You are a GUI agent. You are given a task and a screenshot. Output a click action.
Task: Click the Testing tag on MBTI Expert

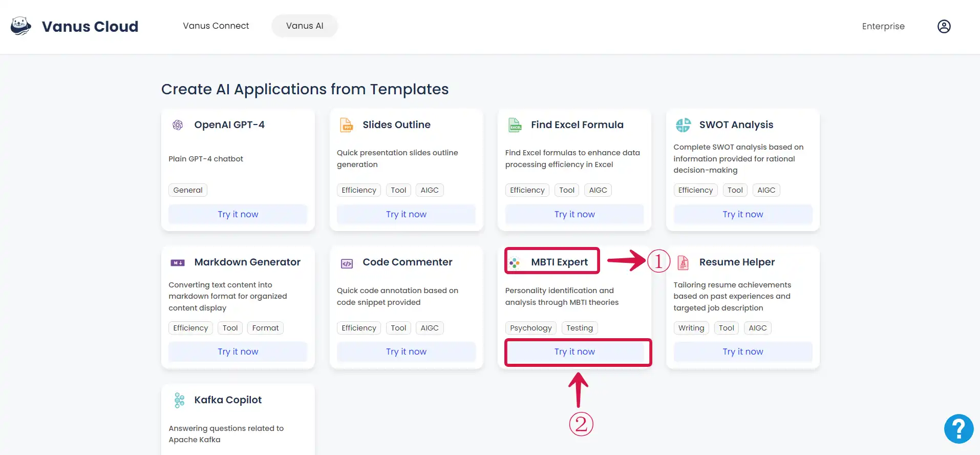pyautogui.click(x=580, y=328)
